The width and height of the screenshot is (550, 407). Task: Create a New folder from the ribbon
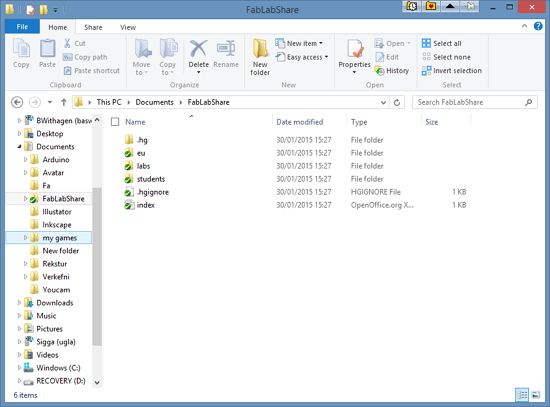(260, 57)
